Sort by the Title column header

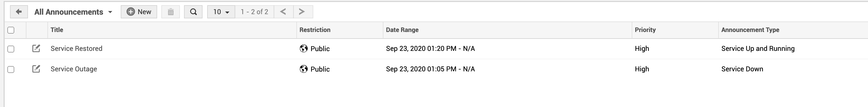tap(57, 30)
